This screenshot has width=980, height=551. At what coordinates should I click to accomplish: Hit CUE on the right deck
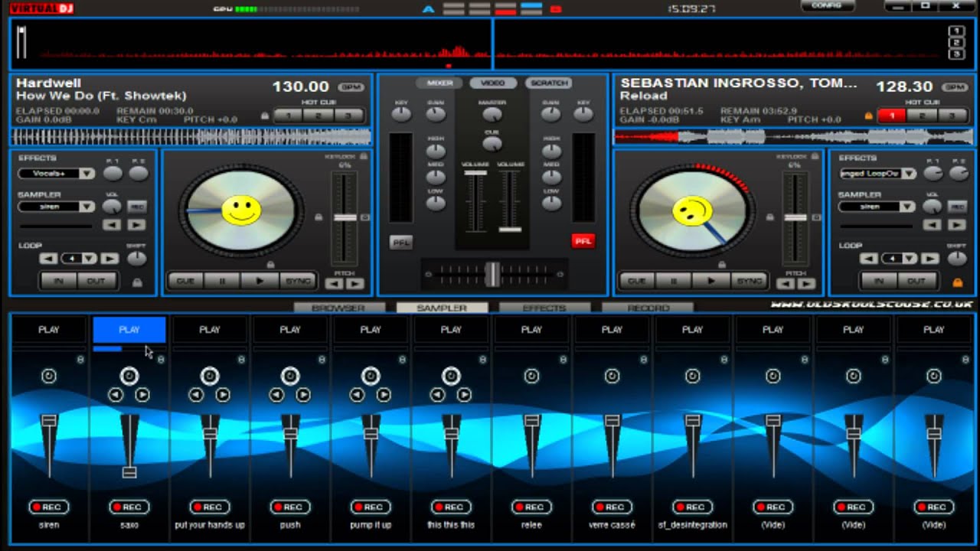(x=637, y=281)
